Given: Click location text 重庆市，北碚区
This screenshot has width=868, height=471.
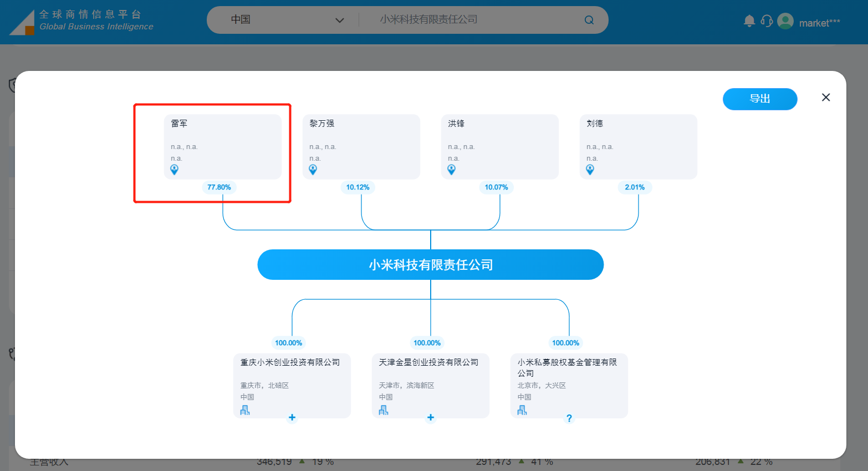Looking at the screenshot, I should 264,385.
